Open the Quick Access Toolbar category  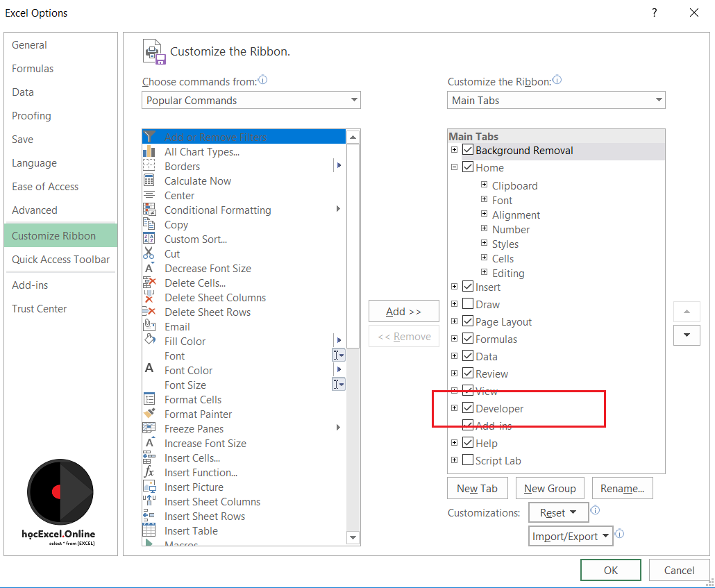click(x=60, y=260)
